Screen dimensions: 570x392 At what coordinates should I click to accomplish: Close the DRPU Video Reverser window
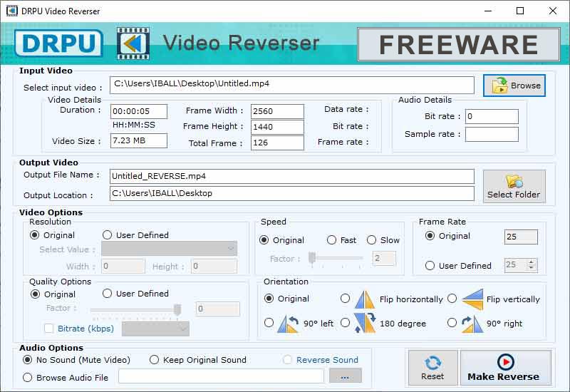tap(553, 11)
